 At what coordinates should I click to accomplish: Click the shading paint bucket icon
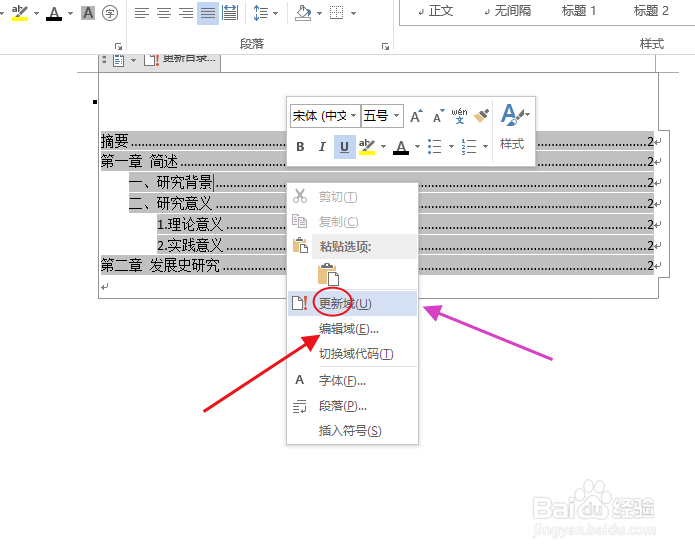click(304, 13)
